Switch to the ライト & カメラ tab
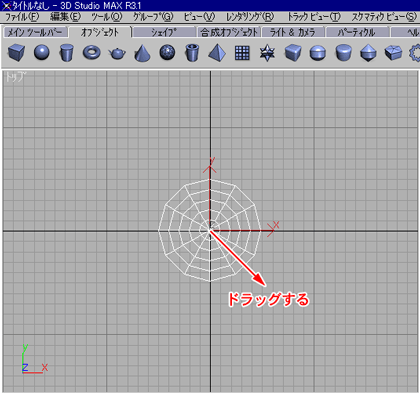 click(x=293, y=32)
